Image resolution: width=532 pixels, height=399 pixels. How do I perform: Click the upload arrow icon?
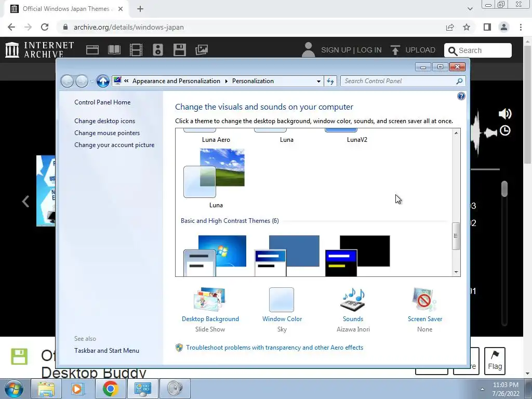click(x=395, y=50)
